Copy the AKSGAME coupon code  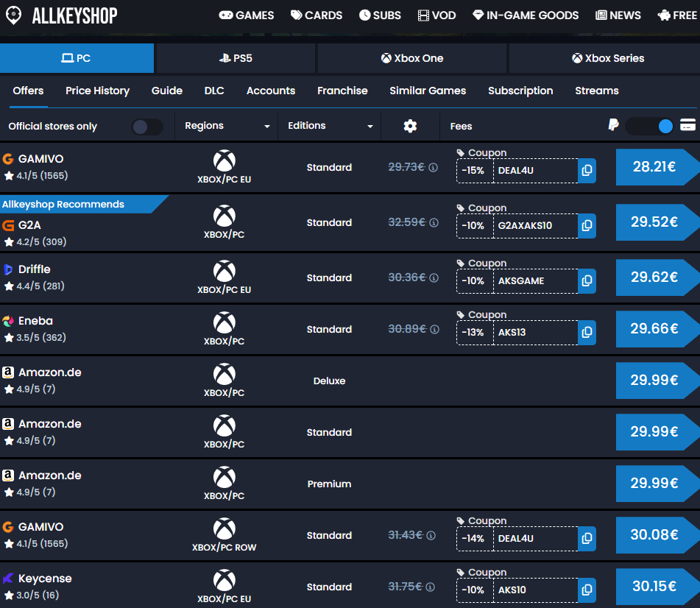pyautogui.click(x=587, y=281)
